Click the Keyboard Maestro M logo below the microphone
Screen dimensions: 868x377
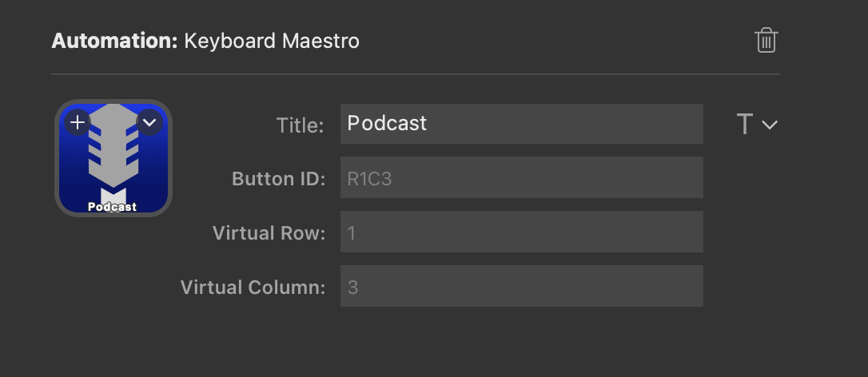pyautogui.click(x=113, y=195)
